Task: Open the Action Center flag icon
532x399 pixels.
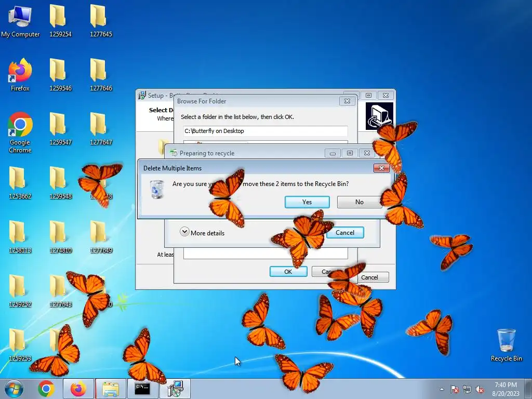Action: [454, 389]
